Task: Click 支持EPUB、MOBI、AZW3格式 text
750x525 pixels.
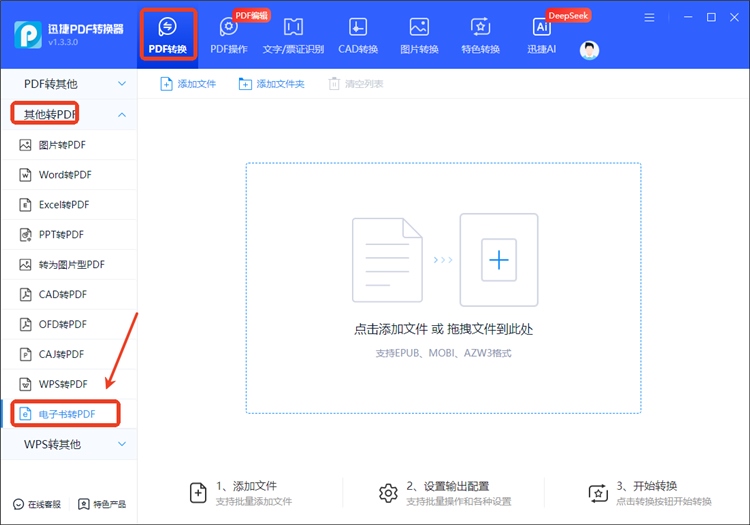Action: pos(443,353)
